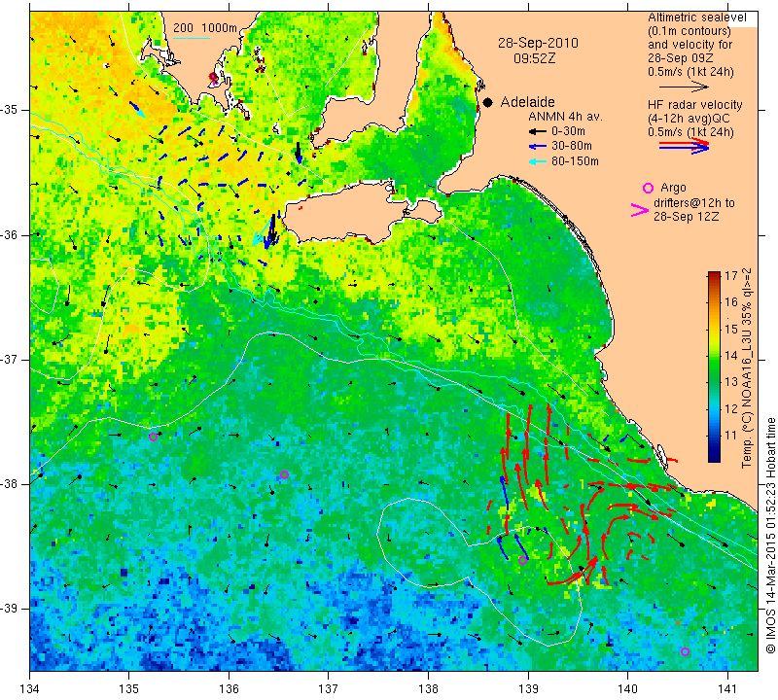The width and height of the screenshot is (778, 700).
Task: Click the IMOS copyright Hobart time text
Action: 770,535
